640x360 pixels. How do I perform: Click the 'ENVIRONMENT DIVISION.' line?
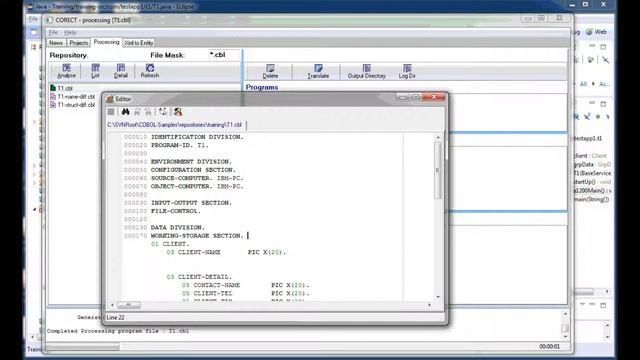tap(191, 162)
